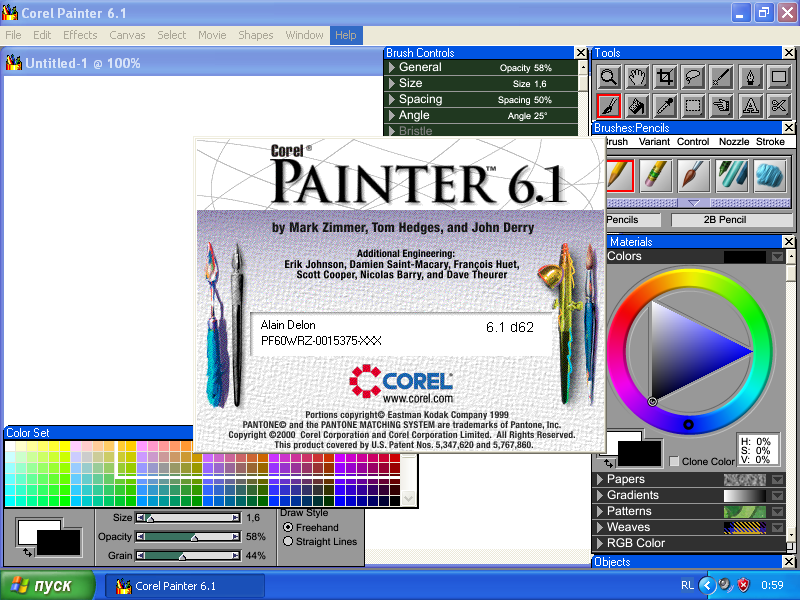Enable the Clone Color checkbox
This screenshot has width=800, height=600.
click(674, 461)
